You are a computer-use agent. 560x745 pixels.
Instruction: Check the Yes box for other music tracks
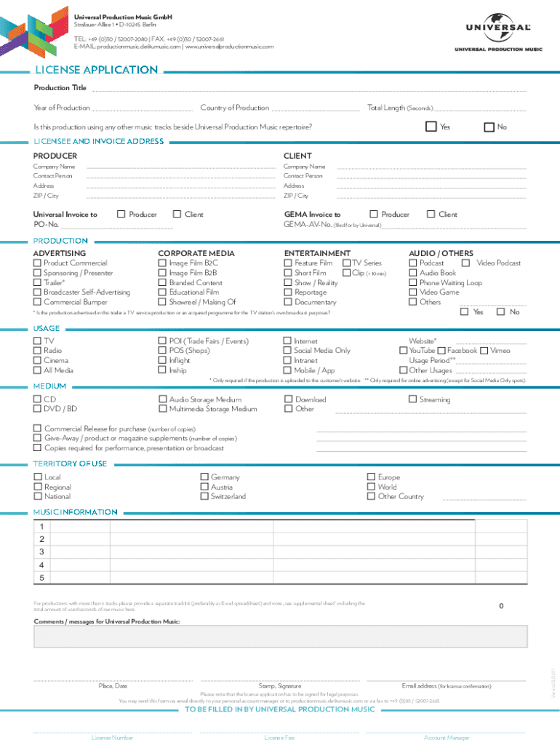431,127
